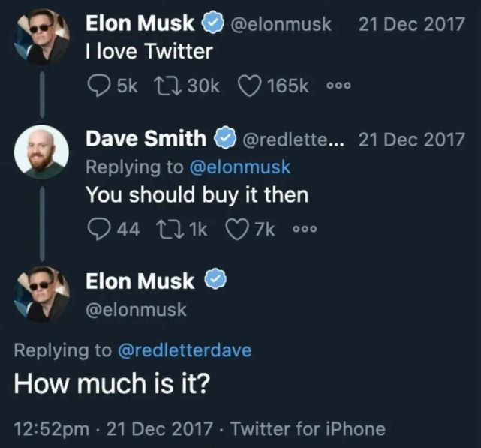481x448 pixels.
Task: Click the 12:52pm timestamp of bottom tweet
Action: pyautogui.click(x=53, y=429)
